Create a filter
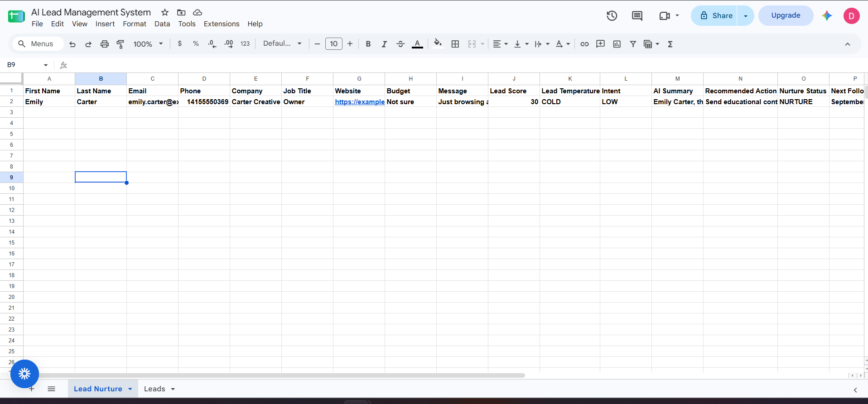The image size is (868, 404). tap(633, 44)
